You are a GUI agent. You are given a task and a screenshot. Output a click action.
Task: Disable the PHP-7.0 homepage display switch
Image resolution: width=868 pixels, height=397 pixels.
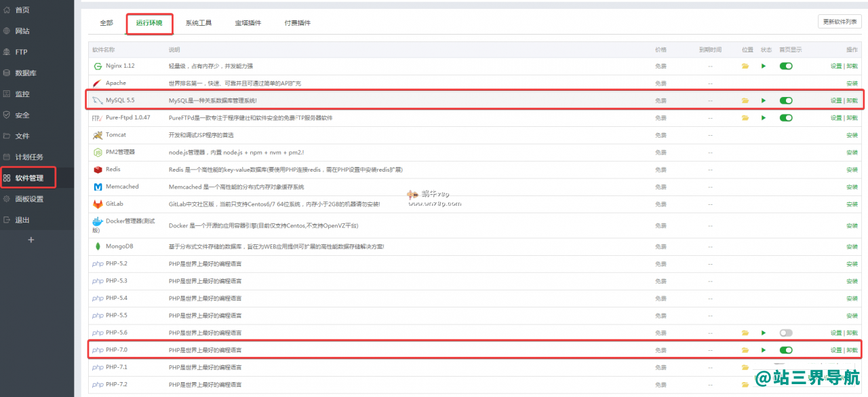[x=786, y=350]
